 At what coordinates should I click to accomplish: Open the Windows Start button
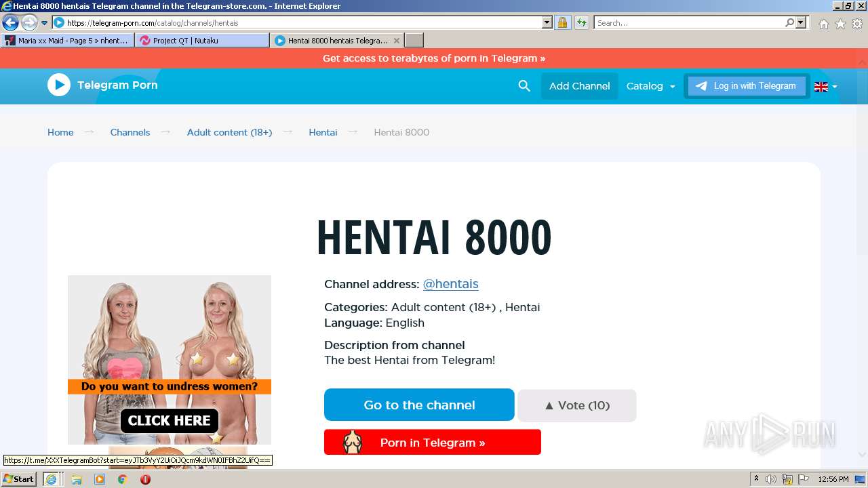19,479
